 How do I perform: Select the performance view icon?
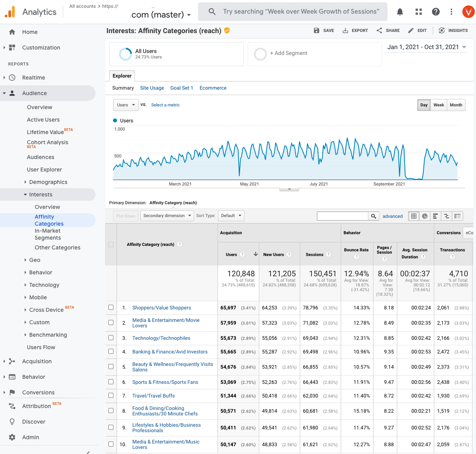[435, 216]
